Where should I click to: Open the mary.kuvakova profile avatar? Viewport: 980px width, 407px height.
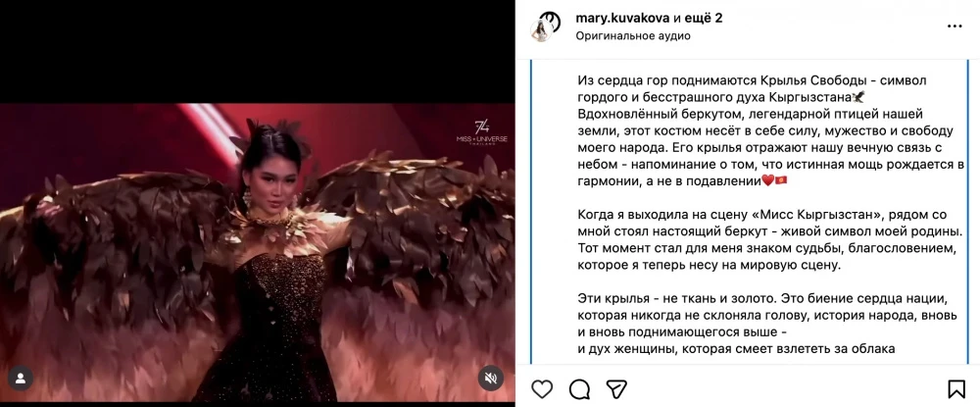click(544, 25)
